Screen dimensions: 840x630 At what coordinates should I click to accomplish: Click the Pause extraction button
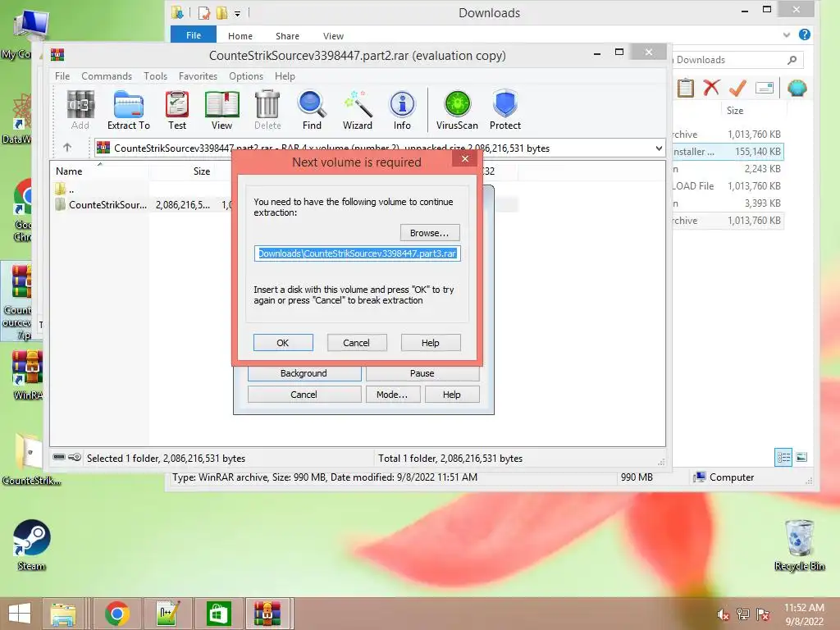(x=422, y=373)
